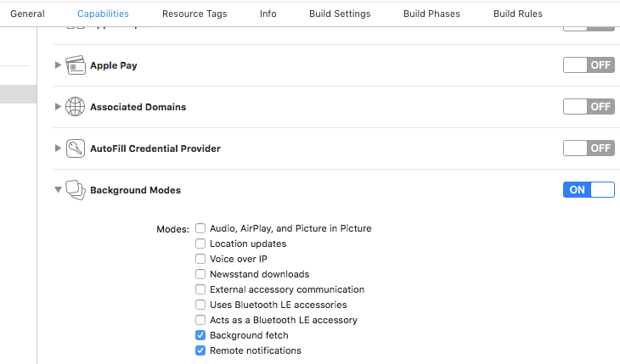Image resolution: width=620 pixels, height=364 pixels.
Task: Check Audio, AirPlay, and Picture in Picture
Action: (200, 228)
